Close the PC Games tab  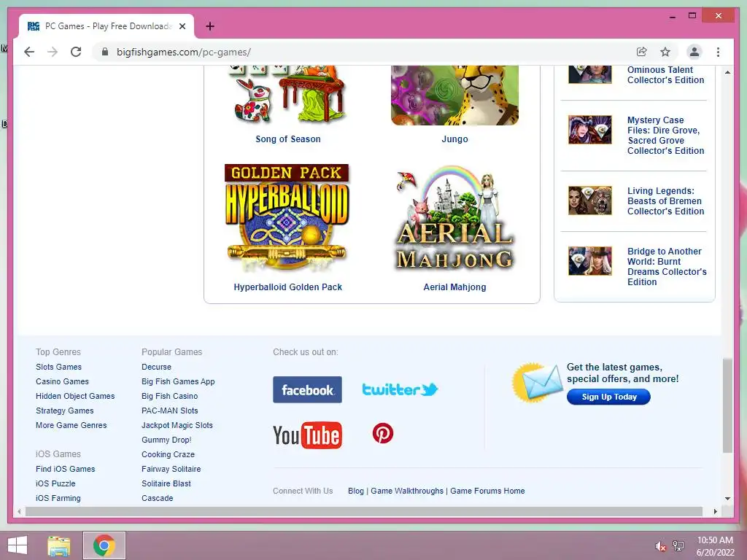point(182,26)
